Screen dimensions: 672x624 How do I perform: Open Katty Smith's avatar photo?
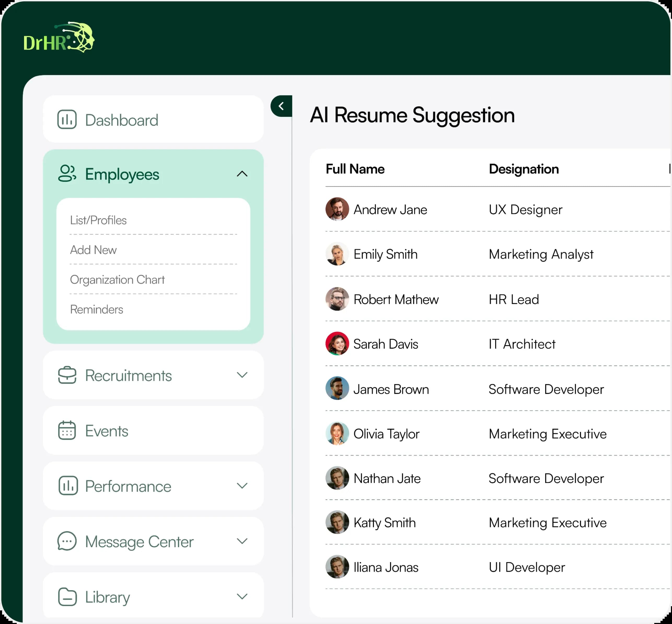tap(337, 522)
